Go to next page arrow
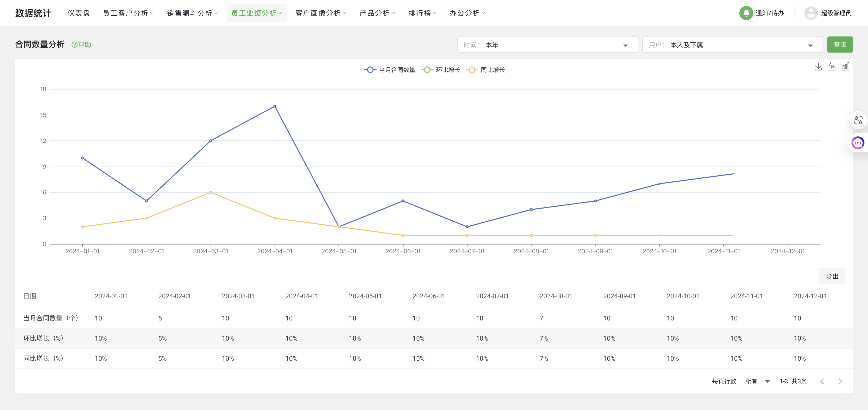 840,381
